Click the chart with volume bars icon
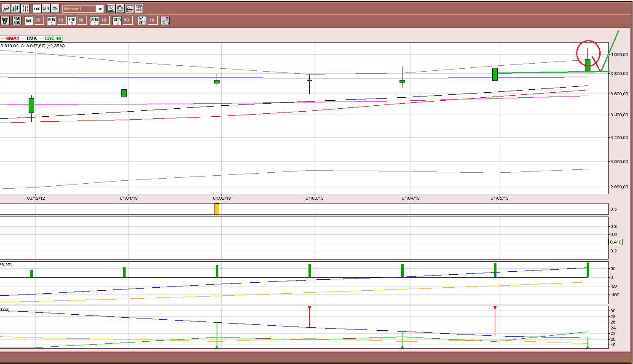This screenshot has width=633, height=364. pyautogui.click(x=129, y=8)
